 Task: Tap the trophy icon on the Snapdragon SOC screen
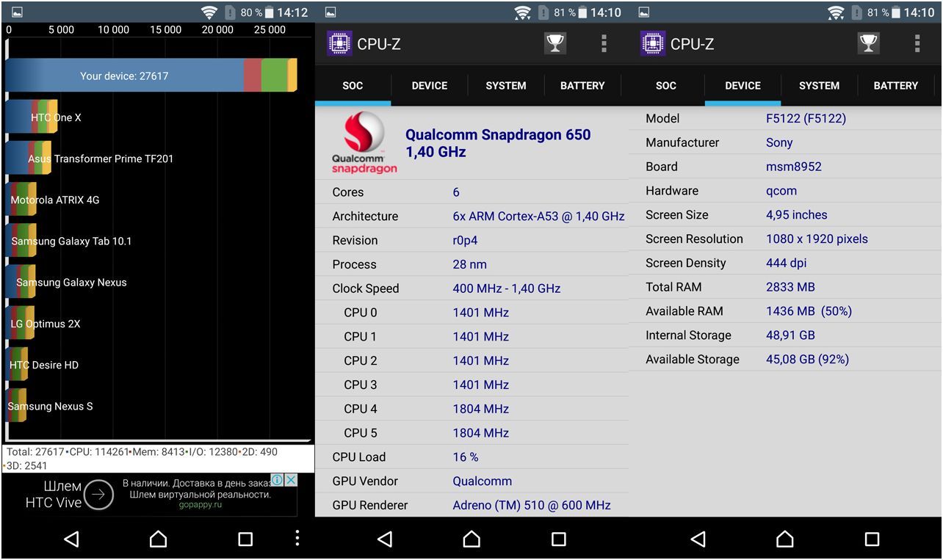click(x=554, y=43)
